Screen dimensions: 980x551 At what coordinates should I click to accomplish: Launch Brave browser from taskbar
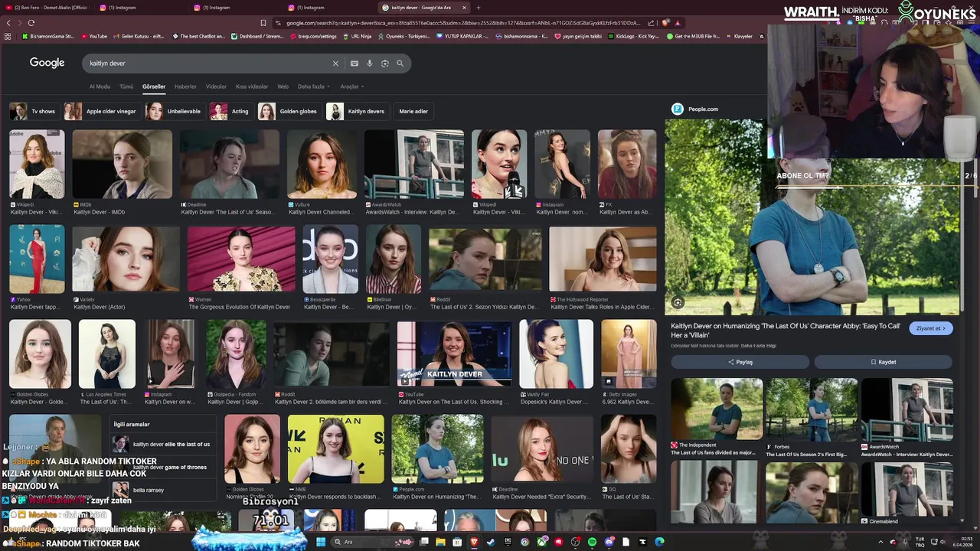click(x=474, y=542)
